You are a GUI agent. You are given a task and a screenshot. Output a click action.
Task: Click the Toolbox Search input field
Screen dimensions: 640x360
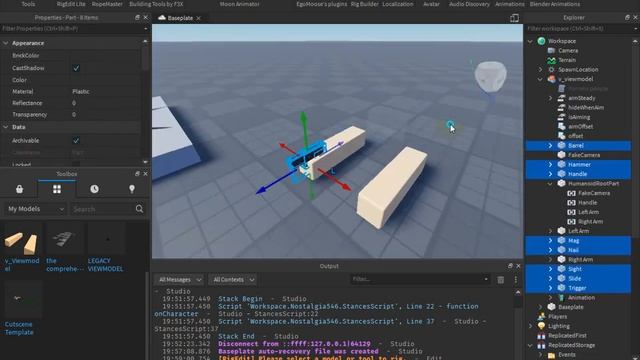[102, 209]
